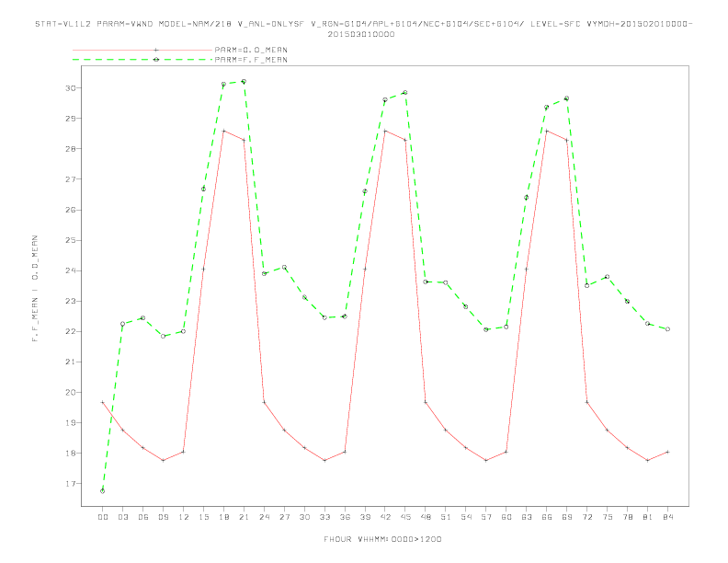Image resolution: width=728 pixels, height=563 pixels.
Task: Click x-axis tick label 42
Action: (x=385, y=517)
